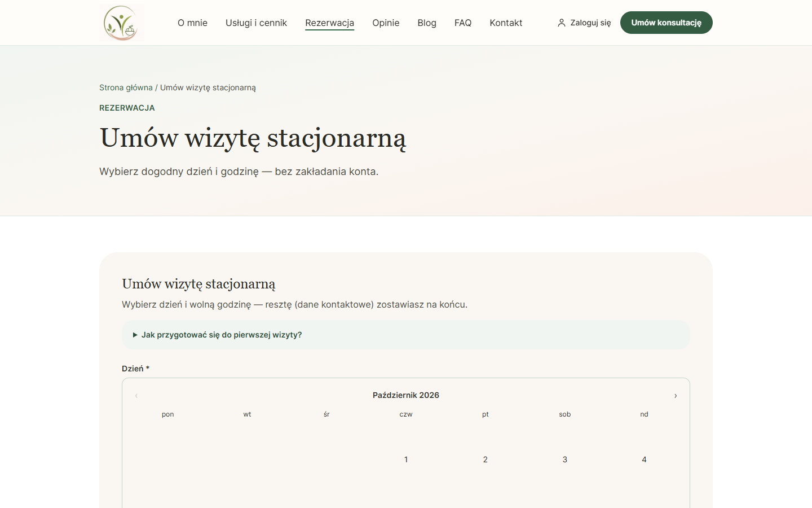Click the 'sob' weekday column header
Viewport: 812px width, 508px height.
coord(565,414)
